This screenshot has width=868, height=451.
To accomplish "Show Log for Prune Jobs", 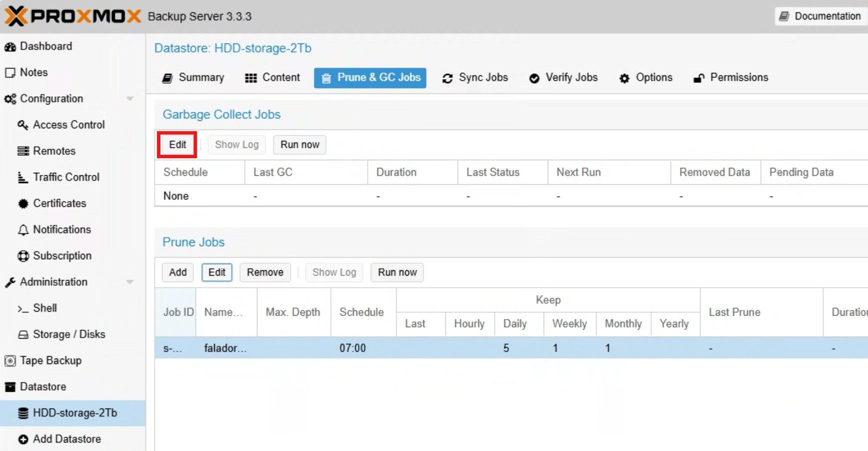I will pyautogui.click(x=334, y=273).
